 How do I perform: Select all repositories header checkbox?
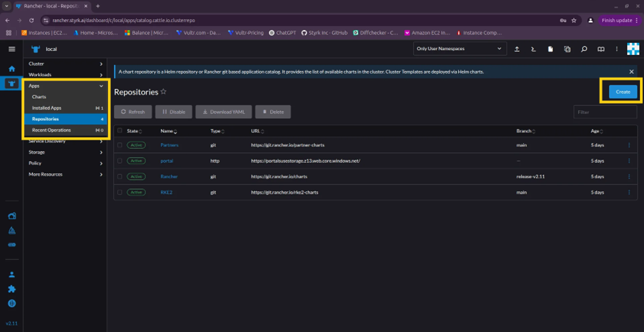(120, 131)
